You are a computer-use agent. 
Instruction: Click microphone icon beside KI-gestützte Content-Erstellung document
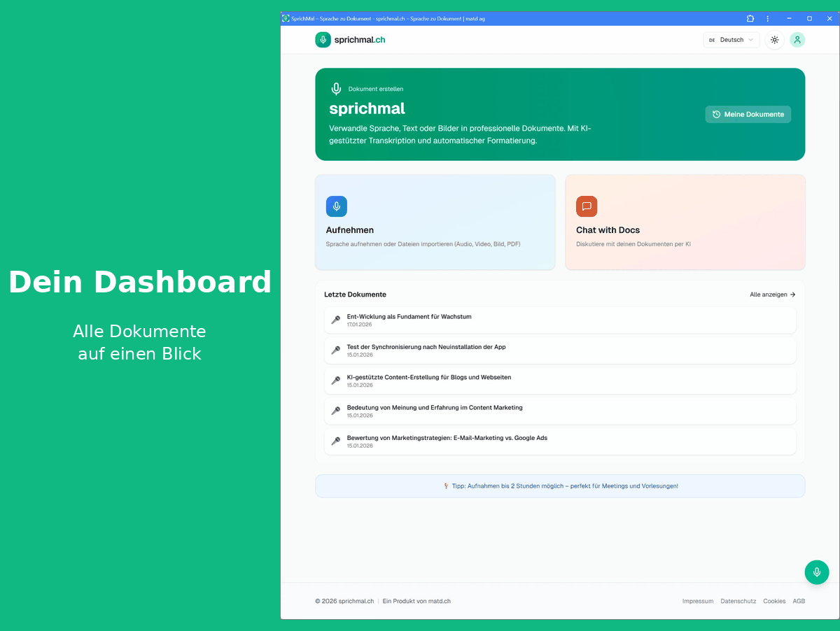coord(336,381)
